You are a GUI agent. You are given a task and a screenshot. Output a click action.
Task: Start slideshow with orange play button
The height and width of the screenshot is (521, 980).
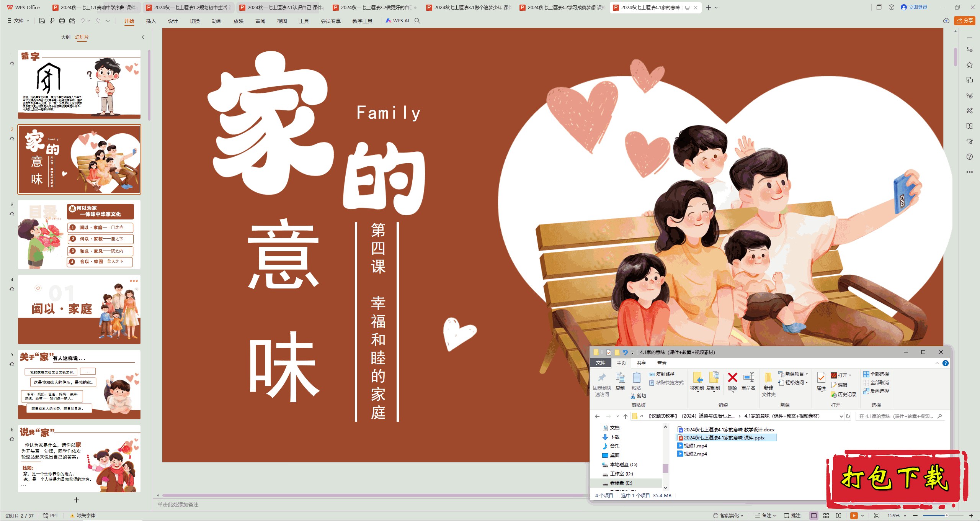pyautogui.click(x=854, y=516)
